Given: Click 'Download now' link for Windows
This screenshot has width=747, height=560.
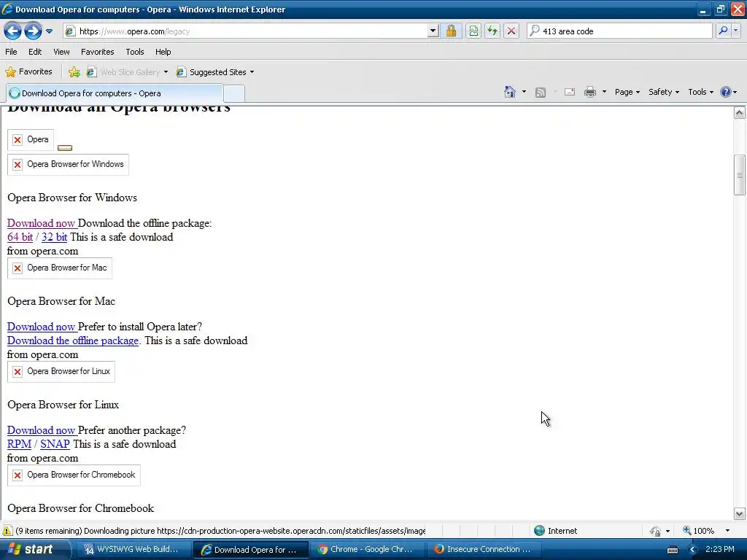Looking at the screenshot, I should click(x=42, y=223).
